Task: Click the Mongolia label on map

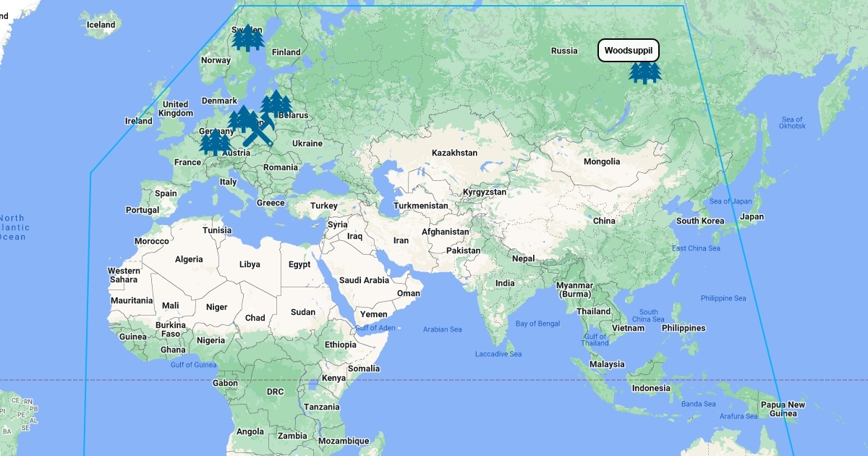Action: tap(602, 161)
